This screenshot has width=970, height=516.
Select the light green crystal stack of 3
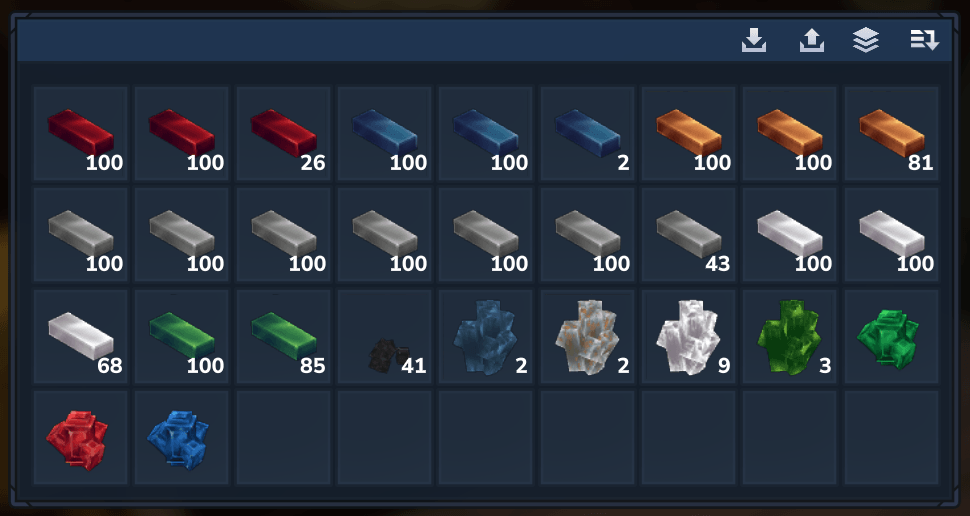point(789,336)
